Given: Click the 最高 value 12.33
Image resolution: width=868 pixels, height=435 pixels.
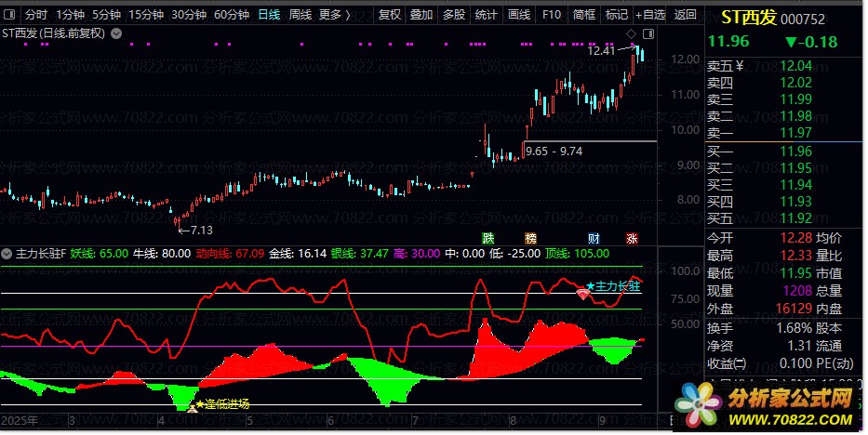Looking at the screenshot, I should point(796,256).
